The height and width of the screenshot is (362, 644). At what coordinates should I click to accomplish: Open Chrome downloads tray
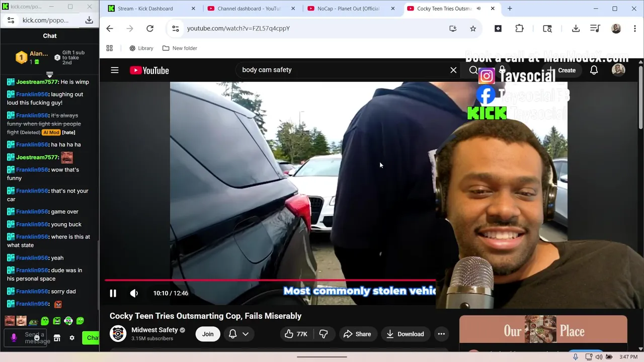[x=576, y=29]
